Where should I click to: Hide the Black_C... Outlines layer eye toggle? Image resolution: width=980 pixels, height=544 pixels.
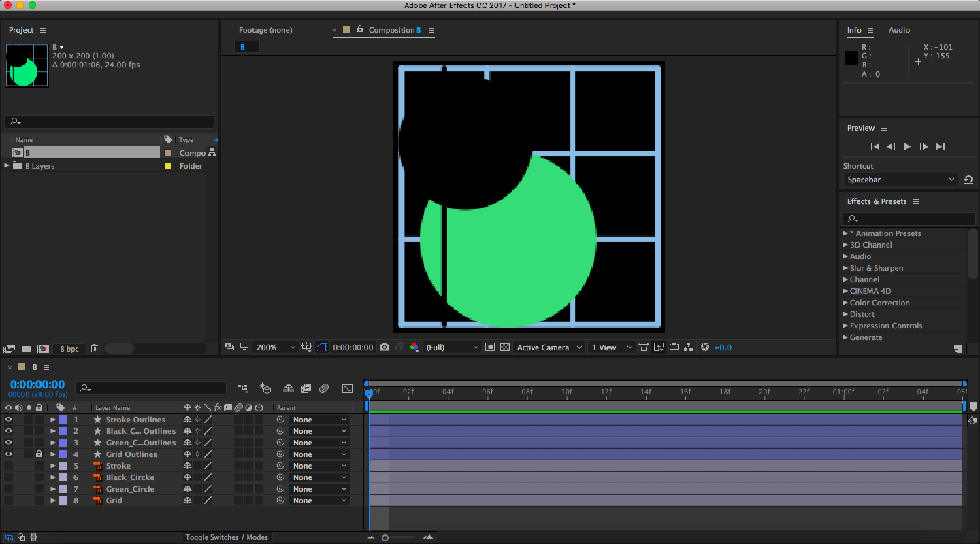9,431
